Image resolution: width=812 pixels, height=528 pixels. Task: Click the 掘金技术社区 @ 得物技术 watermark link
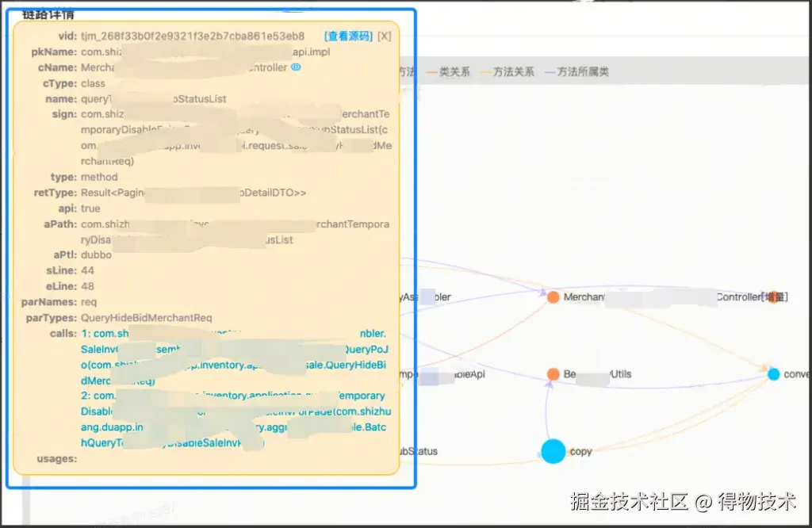(682, 503)
